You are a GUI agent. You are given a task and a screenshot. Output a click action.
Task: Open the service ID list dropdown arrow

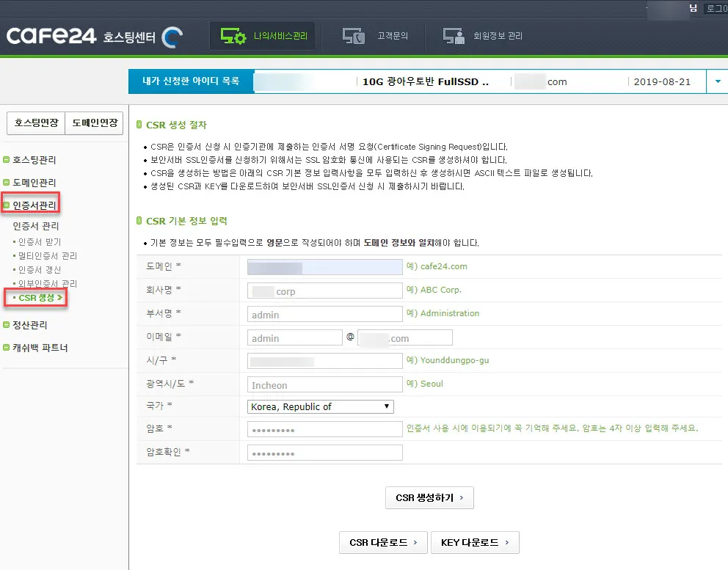point(717,82)
